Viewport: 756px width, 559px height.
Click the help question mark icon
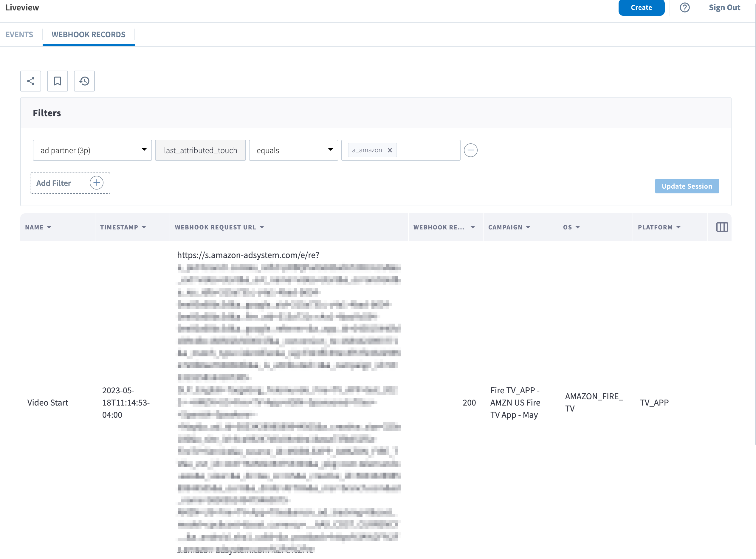coord(684,7)
